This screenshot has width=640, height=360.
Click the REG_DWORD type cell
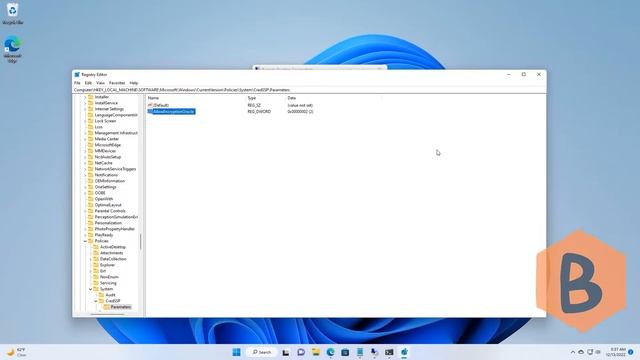(x=259, y=111)
